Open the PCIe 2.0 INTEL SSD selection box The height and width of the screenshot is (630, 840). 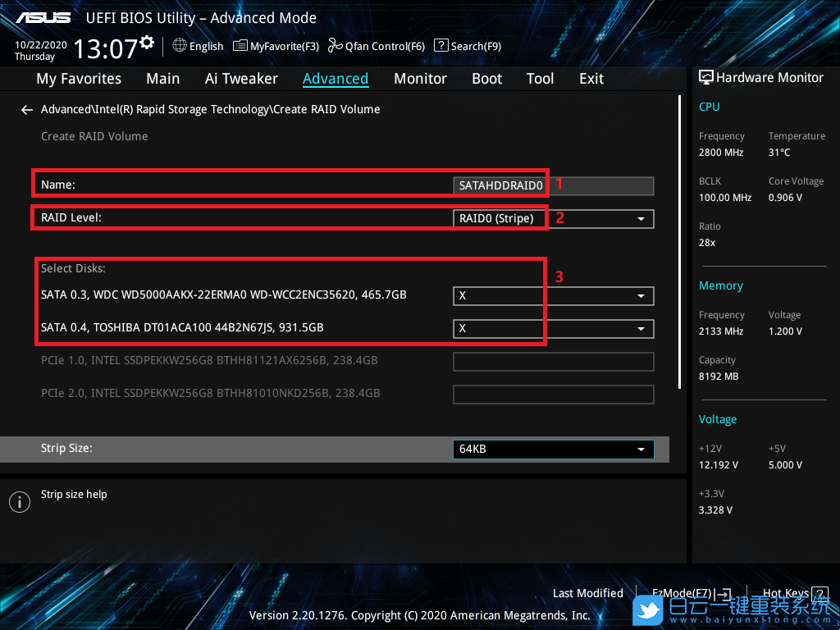[x=553, y=394]
